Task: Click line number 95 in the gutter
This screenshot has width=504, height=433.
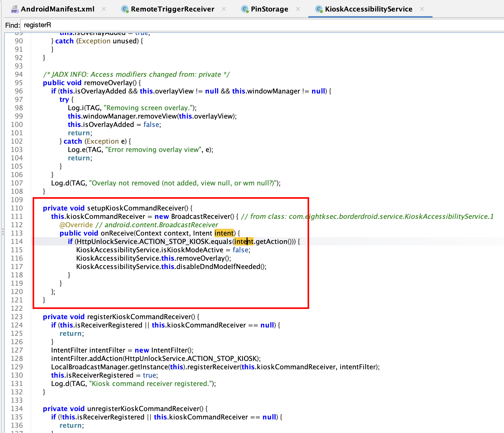Action: pyautogui.click(x=19, y=83)
